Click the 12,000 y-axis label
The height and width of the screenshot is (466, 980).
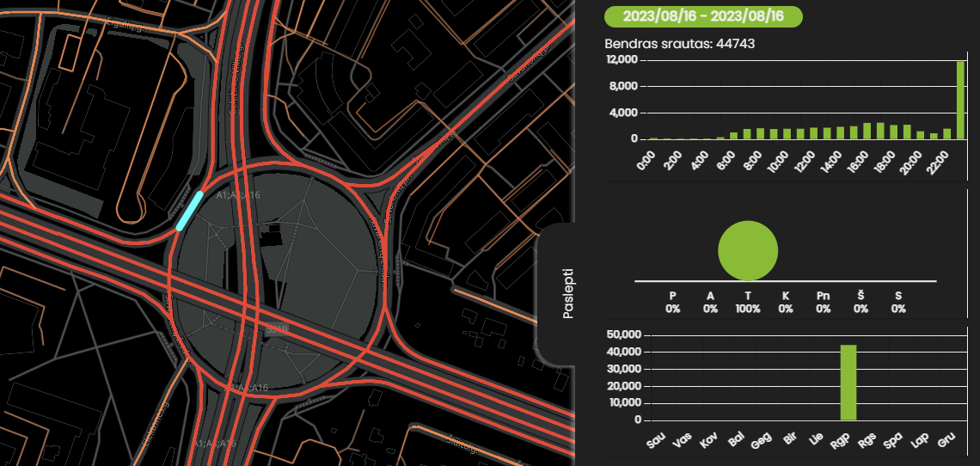tap(622, 60)
